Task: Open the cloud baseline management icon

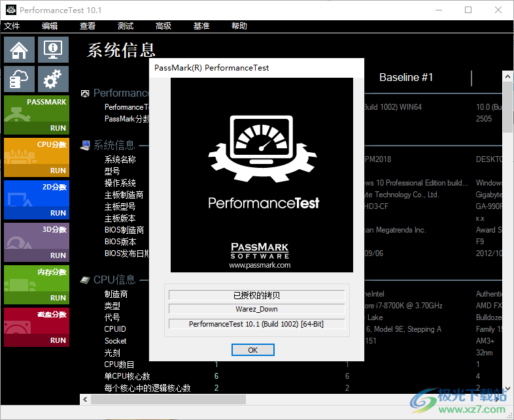Action: pyautogui.click(x=19, y=79)
